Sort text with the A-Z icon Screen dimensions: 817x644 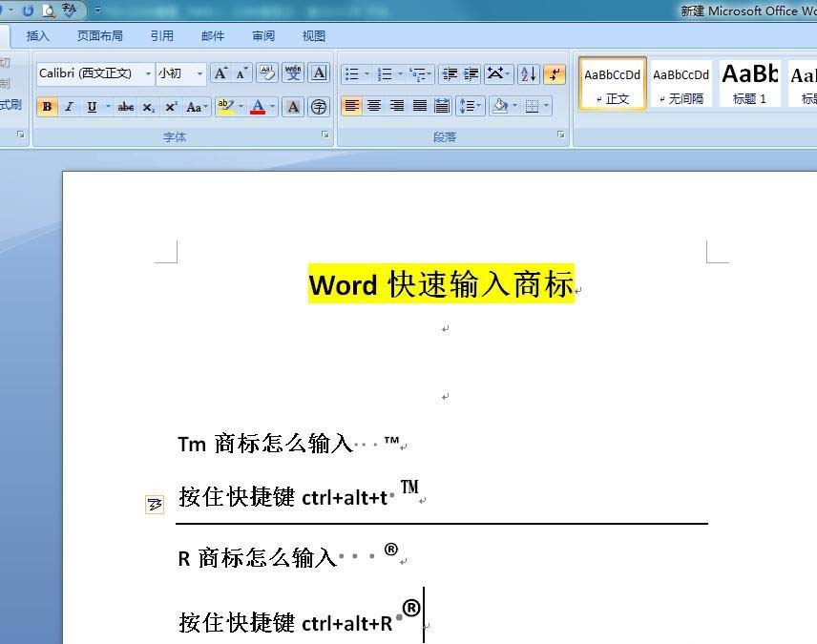click(x=529, y=74)
